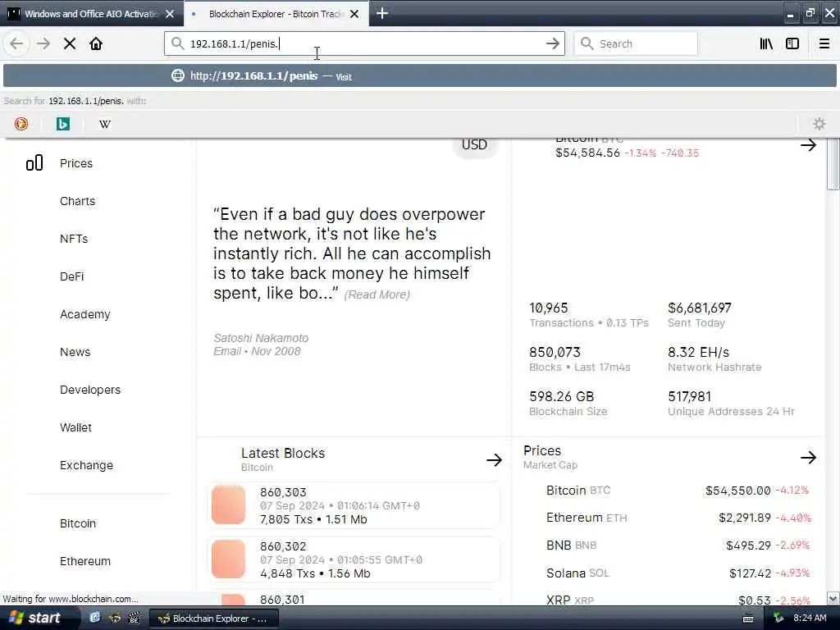Open Prices in the sidebar

tap(76, 163)
